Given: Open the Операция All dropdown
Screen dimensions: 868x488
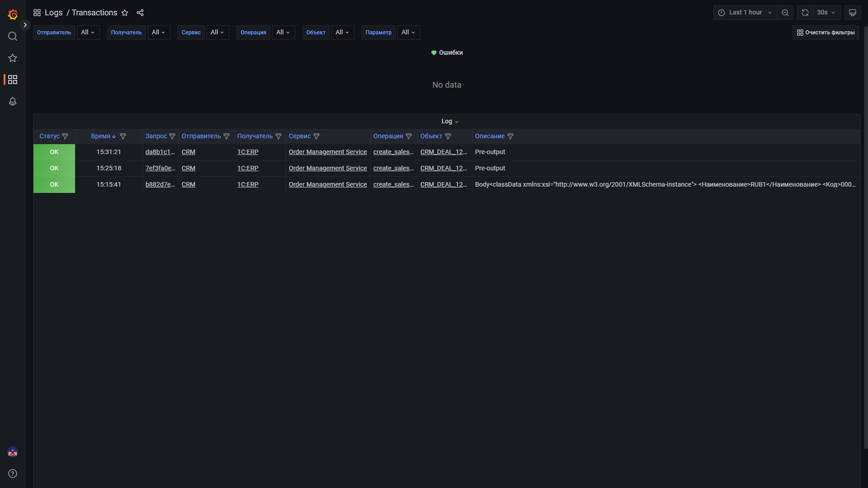Looking at the screenshot, I should 283,33.
